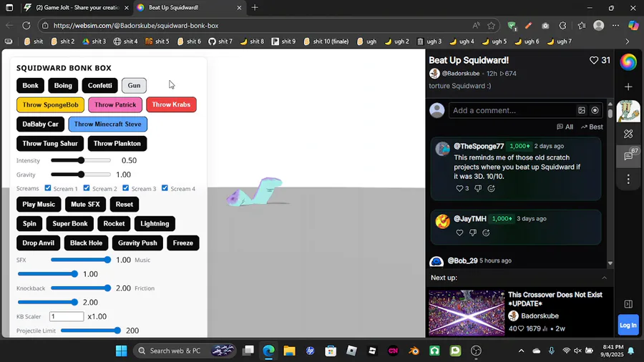Open the three-dot more options in sidebar
The image size is (644, 362).
tap(628, 179)
